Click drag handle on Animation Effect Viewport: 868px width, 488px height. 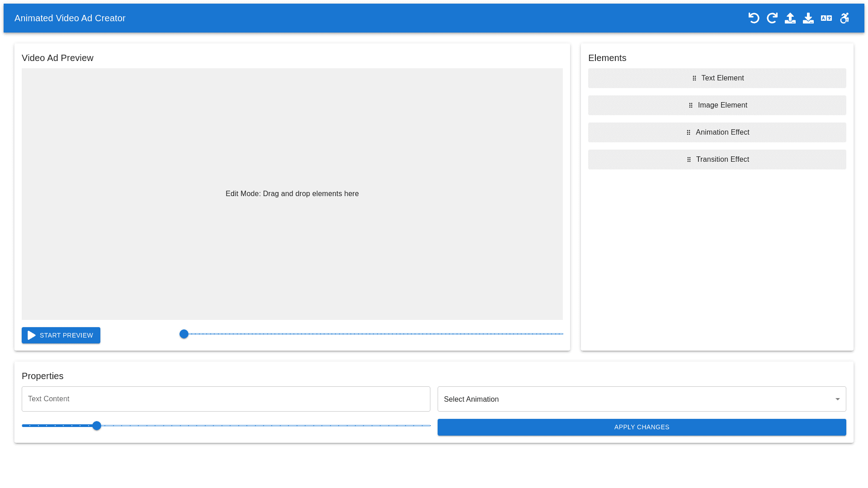[689, 132]
